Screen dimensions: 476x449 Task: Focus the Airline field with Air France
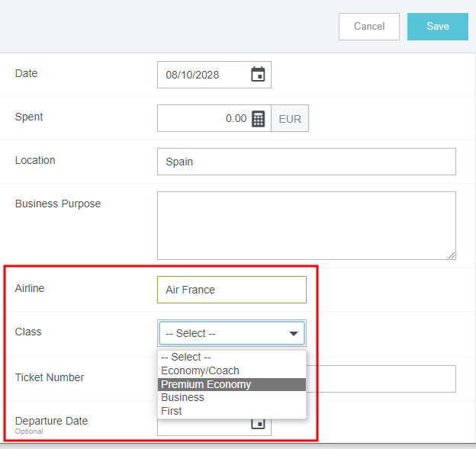[231, 290]
